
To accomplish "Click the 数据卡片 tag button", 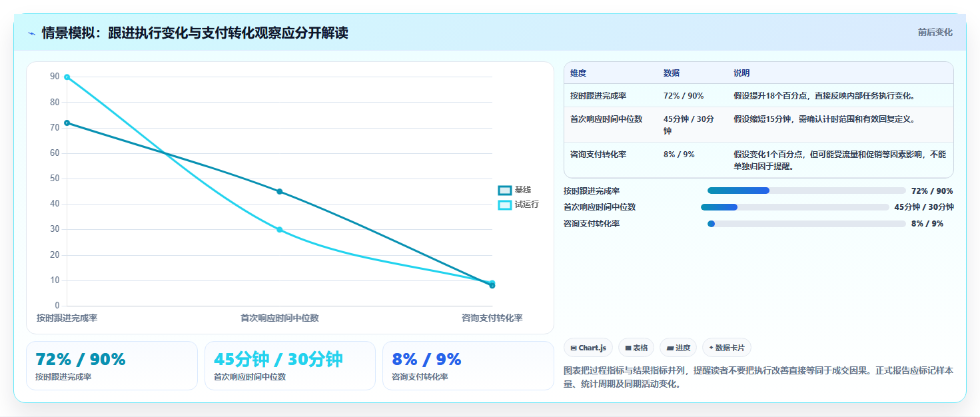I will click(727, 348).
